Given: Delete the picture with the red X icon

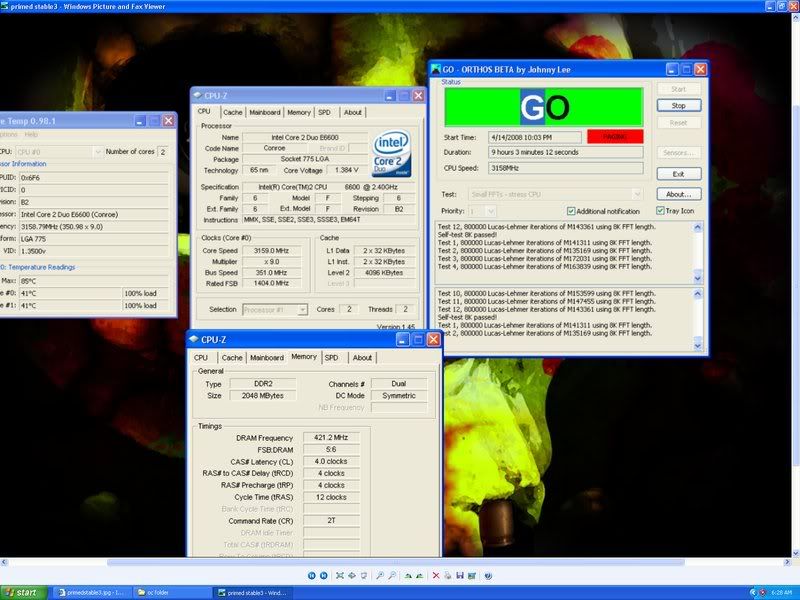Looking at the screenshot, I should (x=436, y=576).
